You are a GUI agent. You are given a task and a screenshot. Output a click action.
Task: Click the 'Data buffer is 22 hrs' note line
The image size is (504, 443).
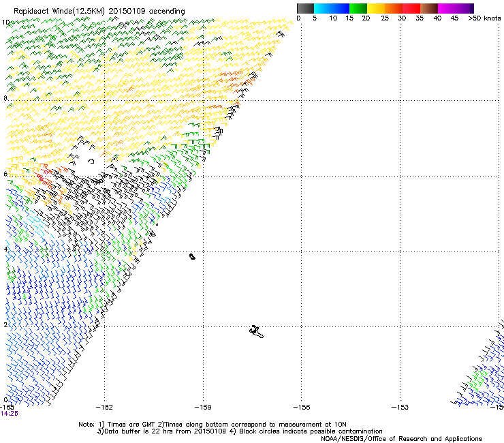[240, 431]
